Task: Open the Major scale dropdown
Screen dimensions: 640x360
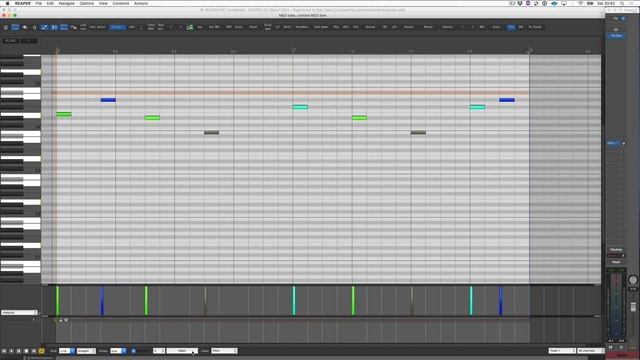Action: click(x=182, y=351)
